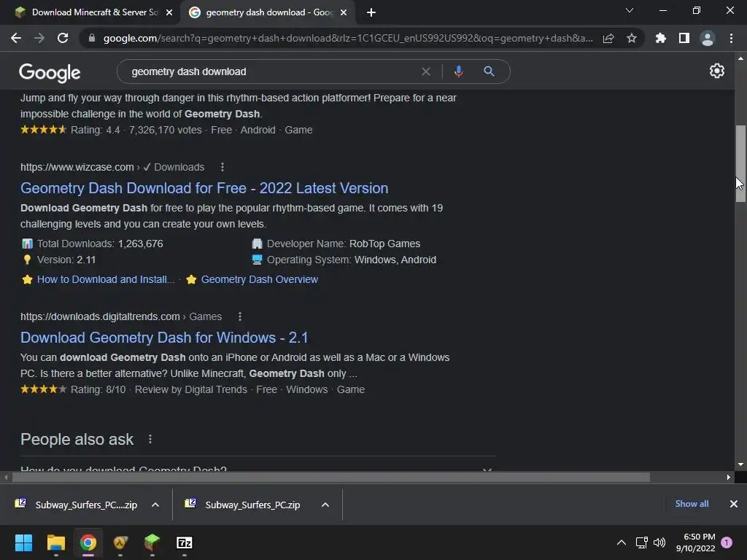The height and width of the screenshot is (560, 747).
Task: Open How to Download and Install link
Action: [x=106, y=279]
